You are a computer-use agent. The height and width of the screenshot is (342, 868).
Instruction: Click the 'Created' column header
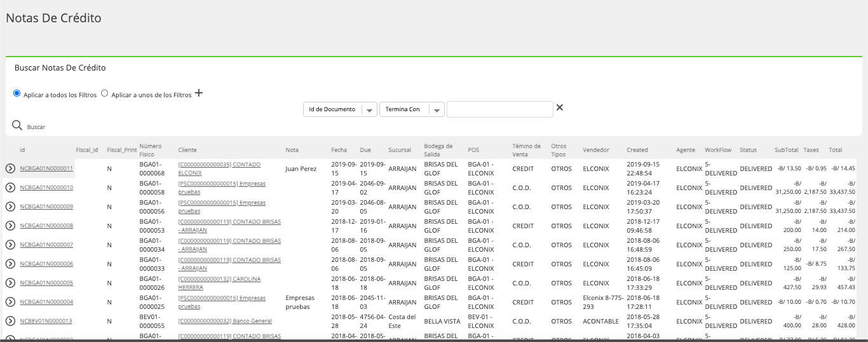637,150
